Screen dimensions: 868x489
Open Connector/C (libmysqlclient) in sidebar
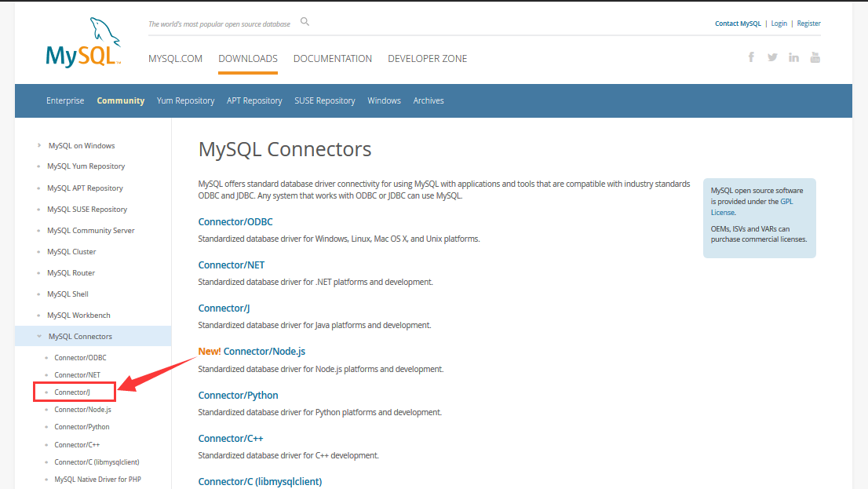[97, 462]
